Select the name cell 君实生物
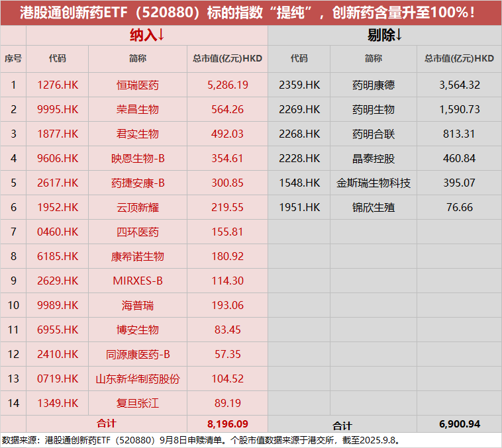The height and width of the screenshot is (448, 502). tap(138, 134)
